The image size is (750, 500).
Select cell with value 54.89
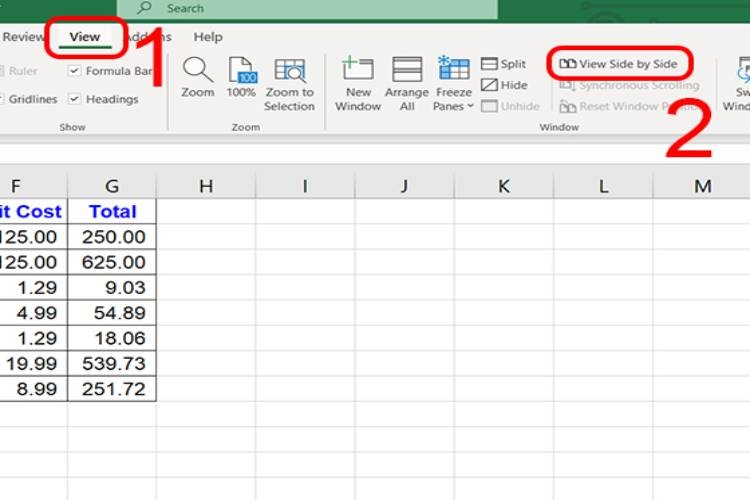pyautogui.click(x=112, y=312)
